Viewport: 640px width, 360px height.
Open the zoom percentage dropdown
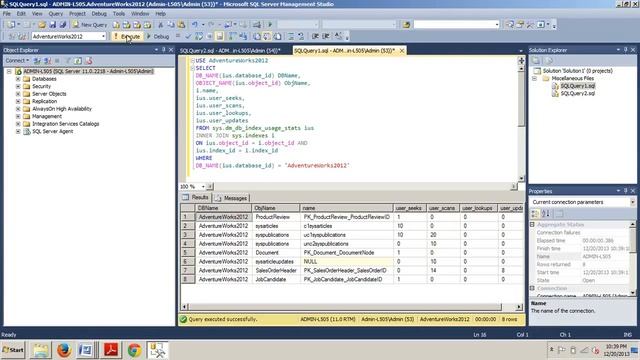(x=203, y=187)
